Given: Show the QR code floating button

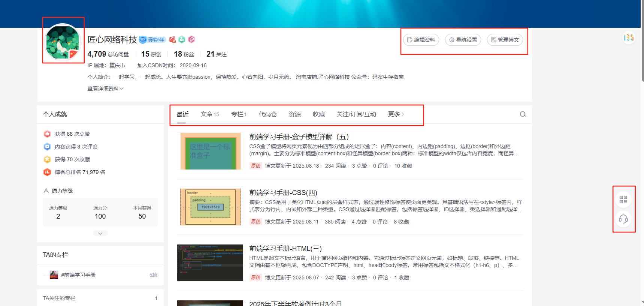Looking at the screenshot, I should click(x=623, y=199).
